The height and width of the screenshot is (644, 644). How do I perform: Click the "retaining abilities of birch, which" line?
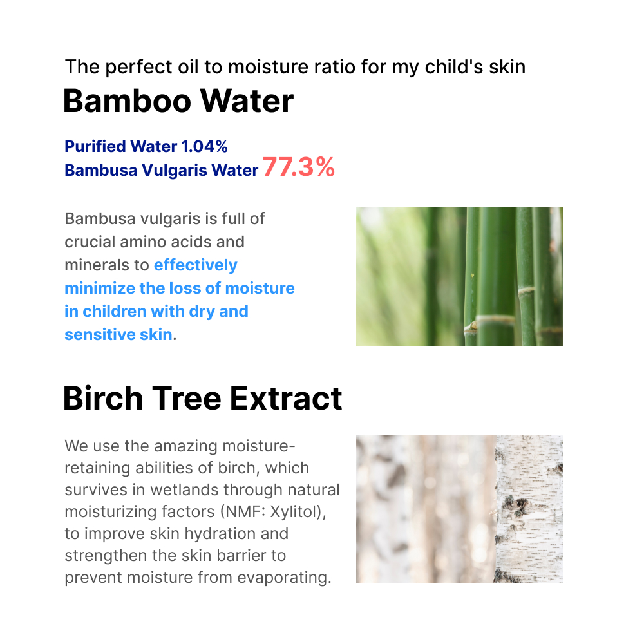point(187,468)
